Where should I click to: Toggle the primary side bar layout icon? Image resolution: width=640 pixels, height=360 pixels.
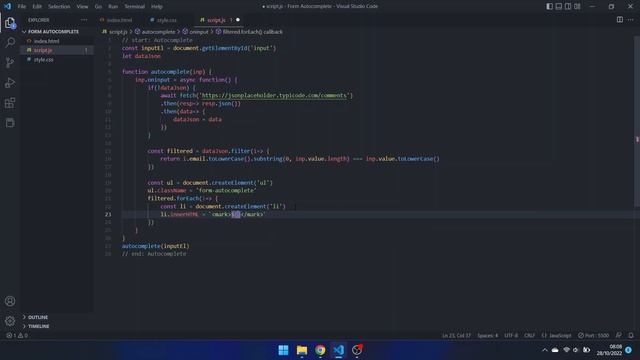549,6
